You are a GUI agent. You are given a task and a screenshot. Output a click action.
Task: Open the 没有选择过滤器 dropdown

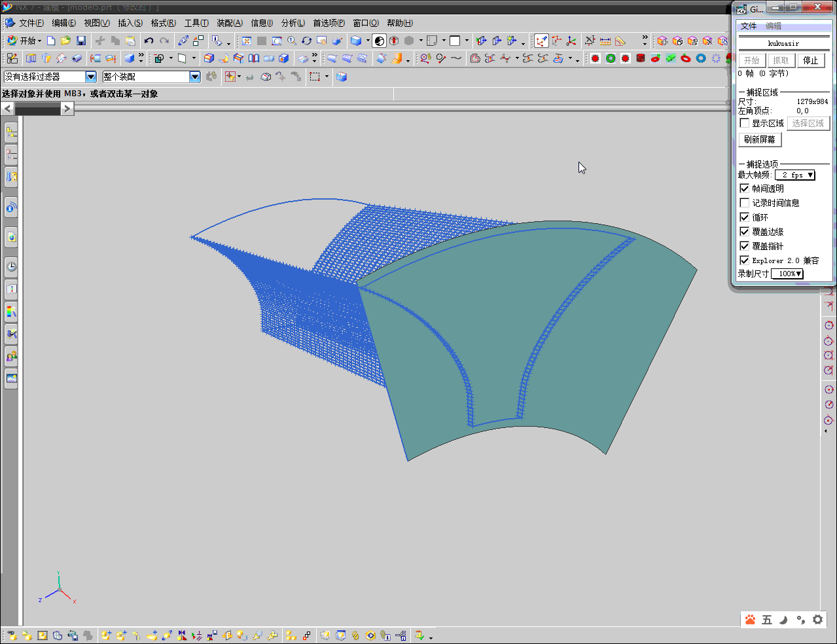(x=50, y=77)
